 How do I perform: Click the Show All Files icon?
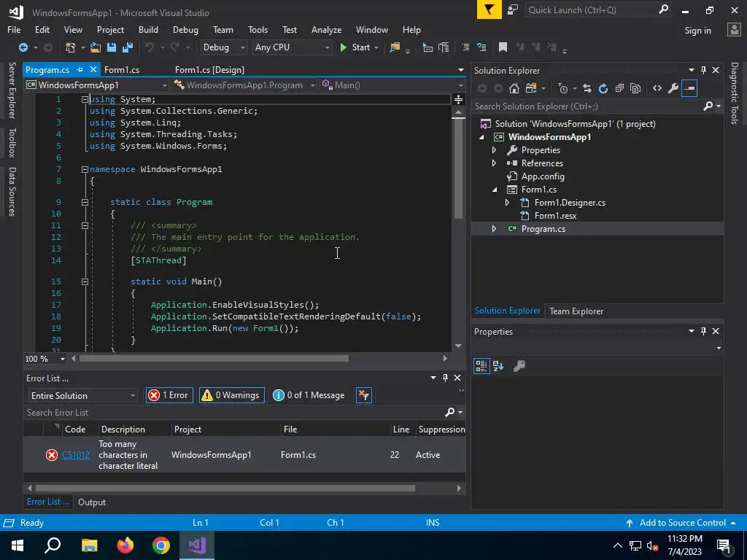pyautogui.click(x=635, y=88)
